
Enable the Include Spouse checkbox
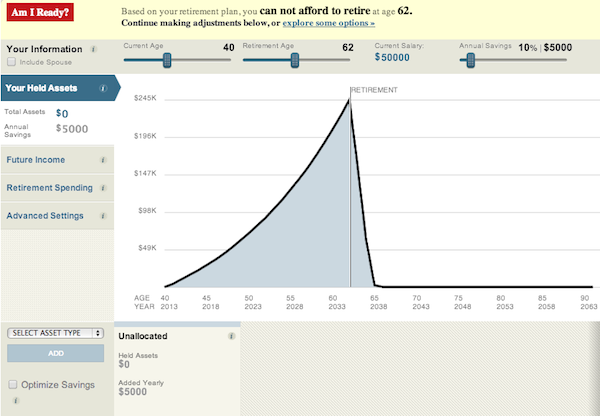(11, 62)
